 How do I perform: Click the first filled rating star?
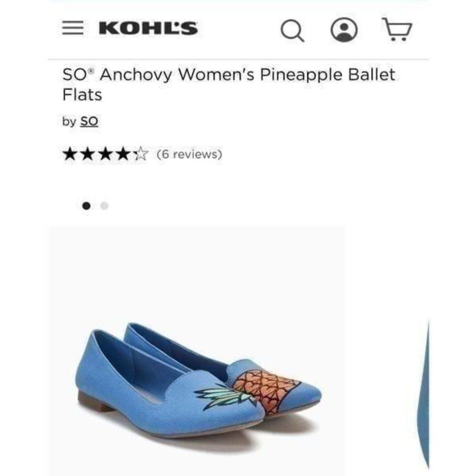pyautogui.click(x=69, y=154)
